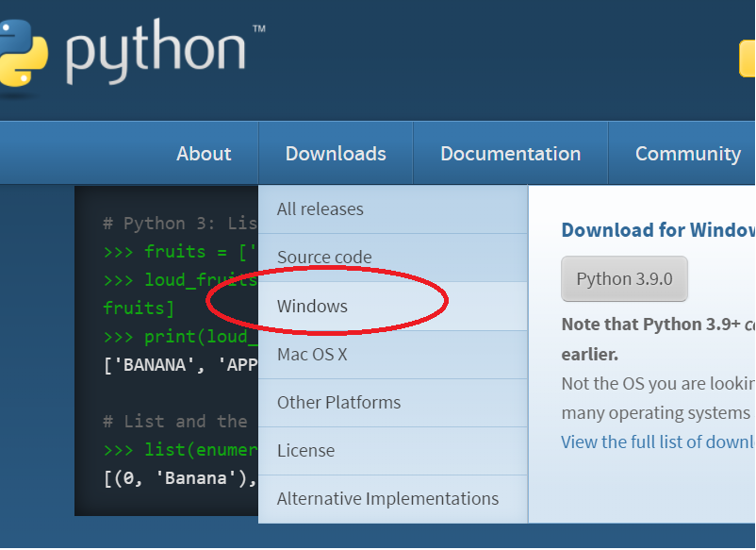The image size is (756, 550).
Task: Click the "print(loud_" code line
Action: click(196, 337)
